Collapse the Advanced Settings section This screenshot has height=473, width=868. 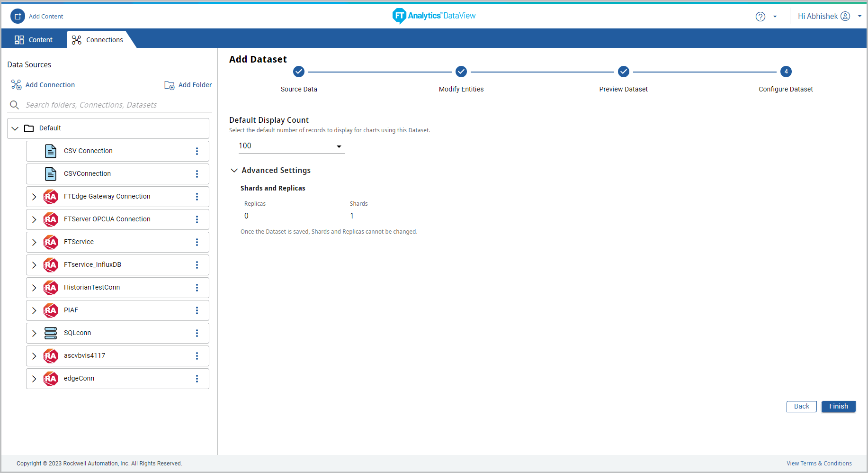[234, 171]
